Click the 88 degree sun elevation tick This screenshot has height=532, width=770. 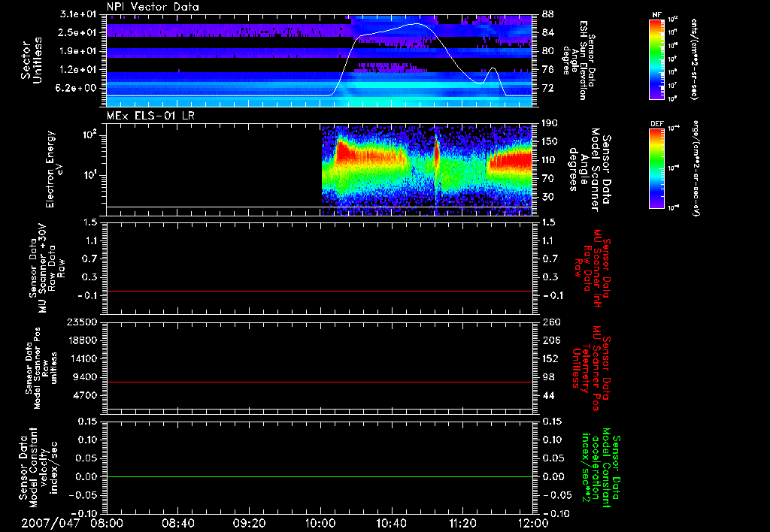[548, 14]
